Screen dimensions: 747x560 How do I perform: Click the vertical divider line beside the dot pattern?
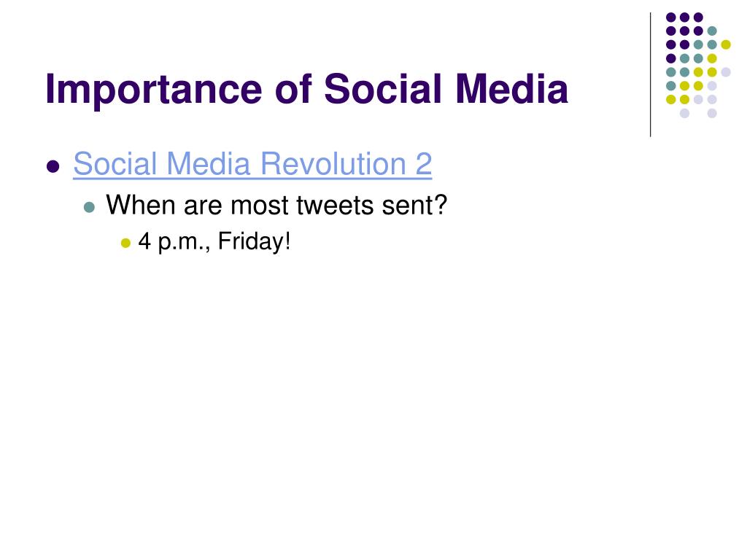pyautogui.click(x=650, y=75)
